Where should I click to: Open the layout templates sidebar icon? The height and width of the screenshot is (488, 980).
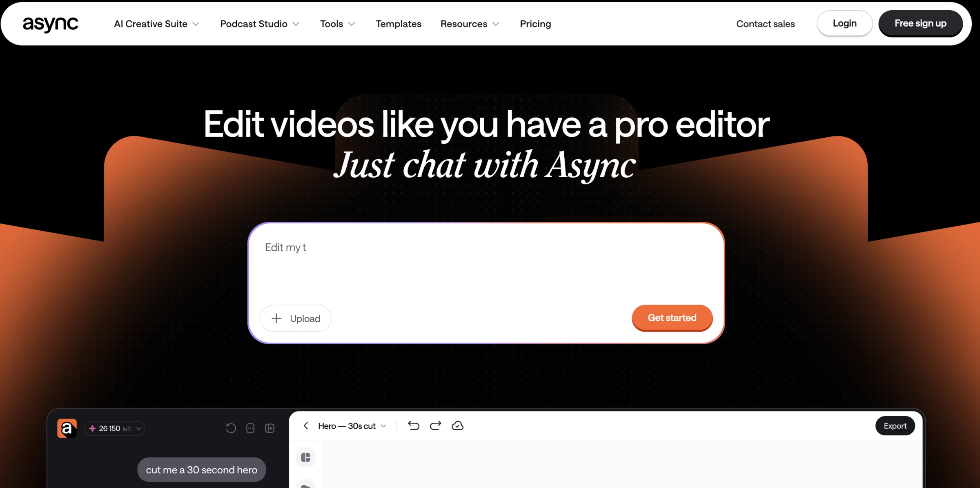click(x=305, y=457)
